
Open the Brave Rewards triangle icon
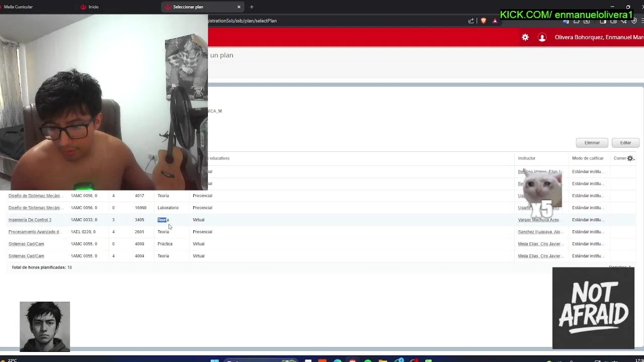495,21
